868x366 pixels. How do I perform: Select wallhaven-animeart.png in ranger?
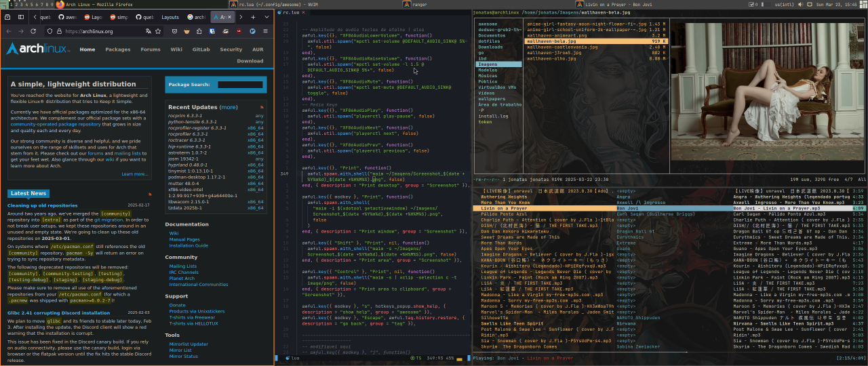[597, 35]
